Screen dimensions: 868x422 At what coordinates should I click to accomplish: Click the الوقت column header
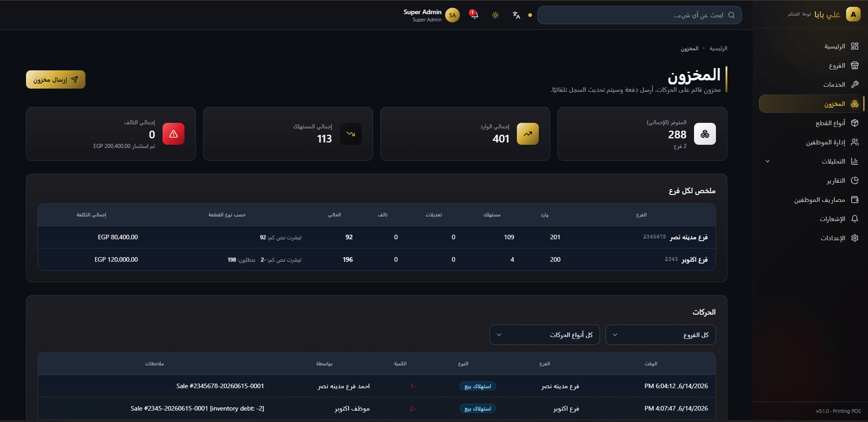pyautogui.click(x=651, y=364)
